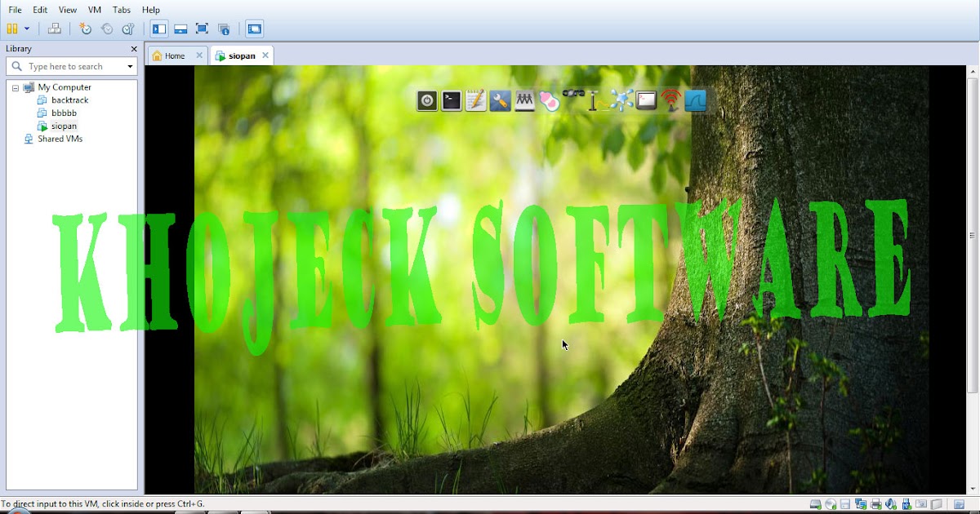The height and width of the screenshot is (514, 980).
Task: Click the sound card status bar icon
Action: tap(891, 505)
